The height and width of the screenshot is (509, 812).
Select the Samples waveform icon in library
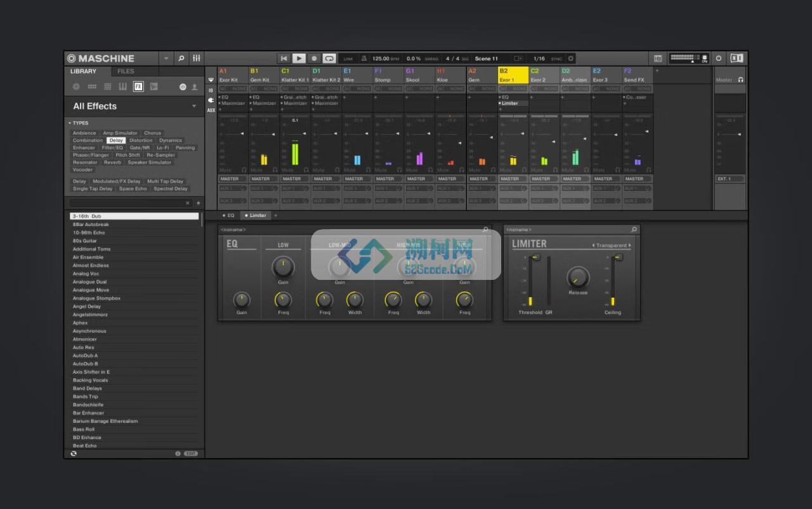pos(153,87)
